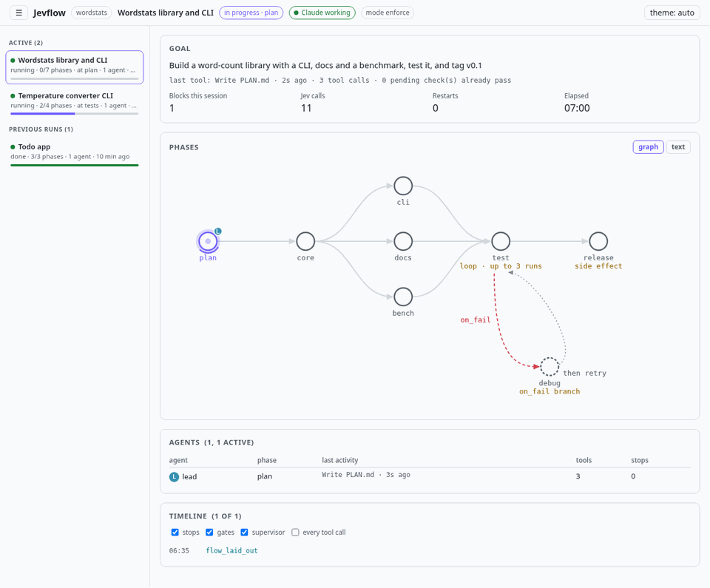Toggle the gates timeline filter
Viewport: 710px width, 588px height.
tap(209, 533)
